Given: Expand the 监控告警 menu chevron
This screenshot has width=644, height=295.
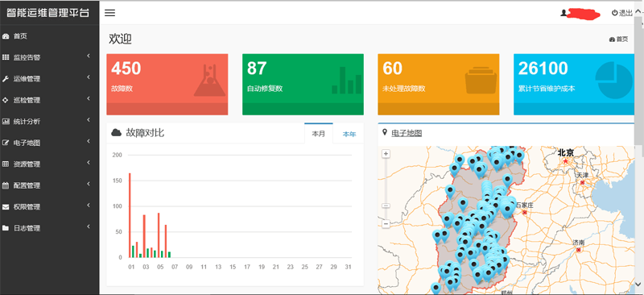Looking at the screenshot, I should point(89,56).
